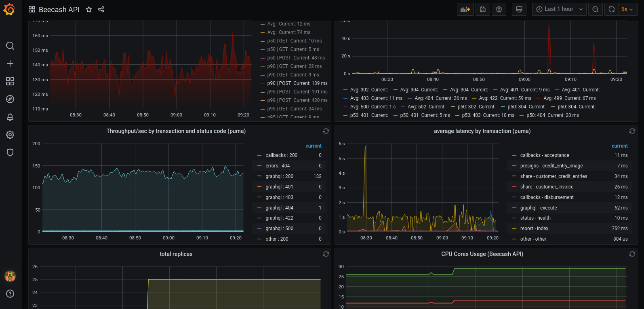Toggle graphql : 401 series visibility

(x=279, y=187)
